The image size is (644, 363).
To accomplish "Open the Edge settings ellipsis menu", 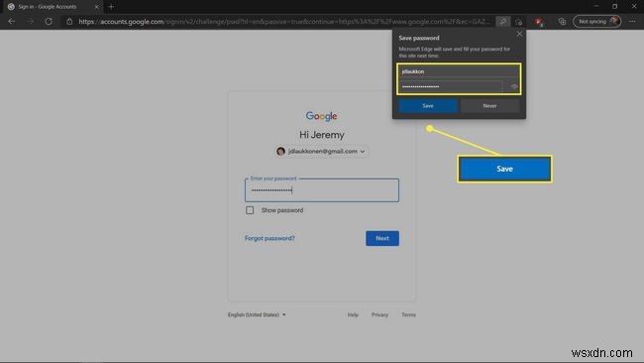I will 632,22.
